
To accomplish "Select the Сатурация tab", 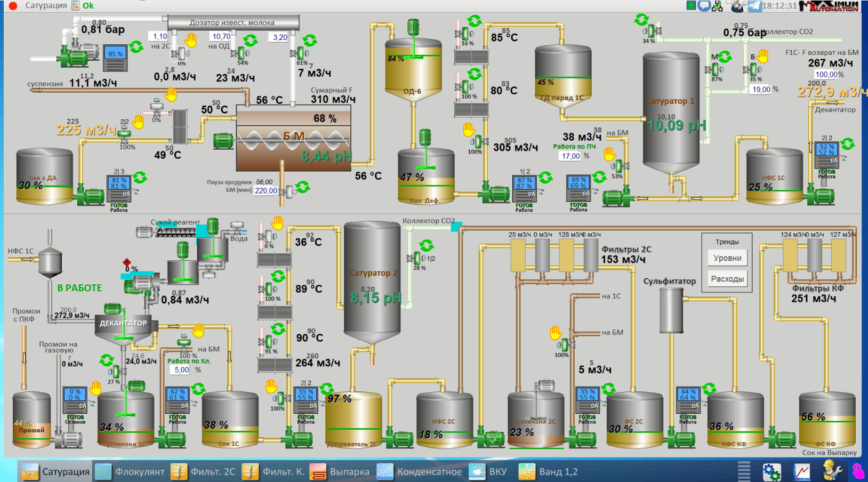I will tap(55, 471).
